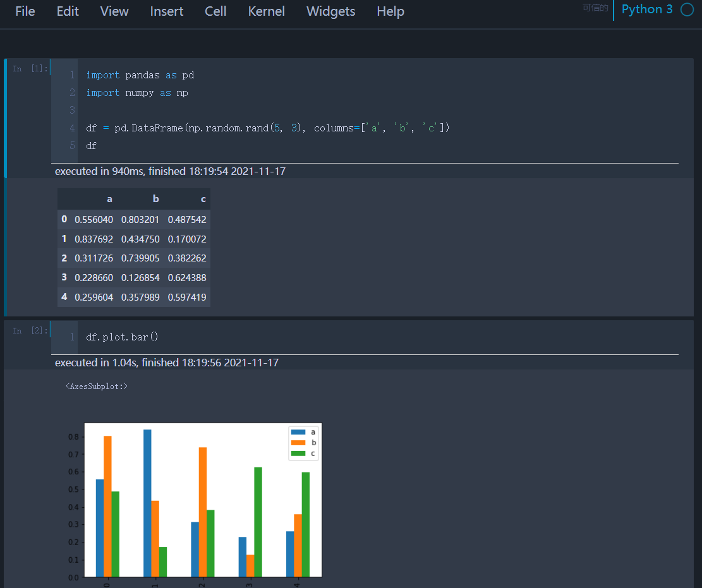Click the Python 3 kernel name
The height and width of the screenshot is (588, 702).
pyautogui.click(x=647, y=9)
